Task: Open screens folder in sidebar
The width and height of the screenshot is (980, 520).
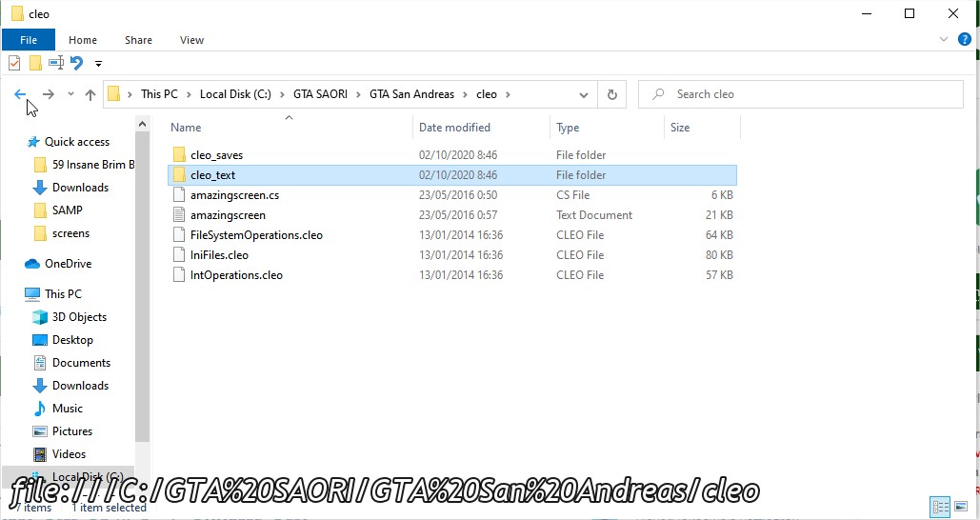Action: coord(70,233)
